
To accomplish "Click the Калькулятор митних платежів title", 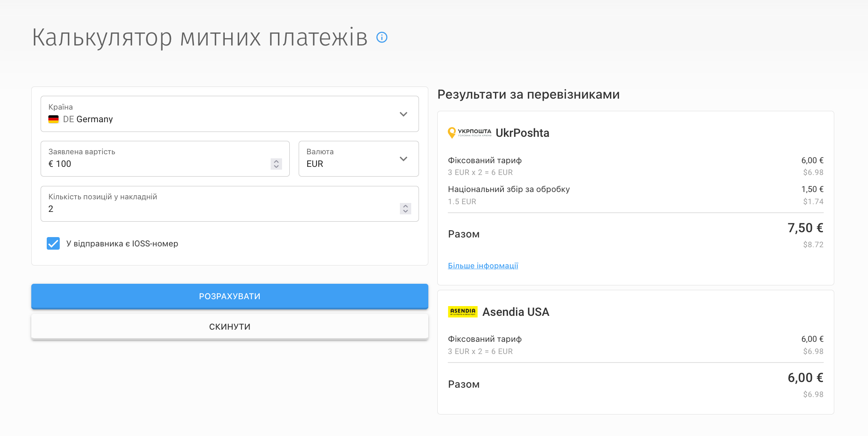I will (x=200, y=38).
